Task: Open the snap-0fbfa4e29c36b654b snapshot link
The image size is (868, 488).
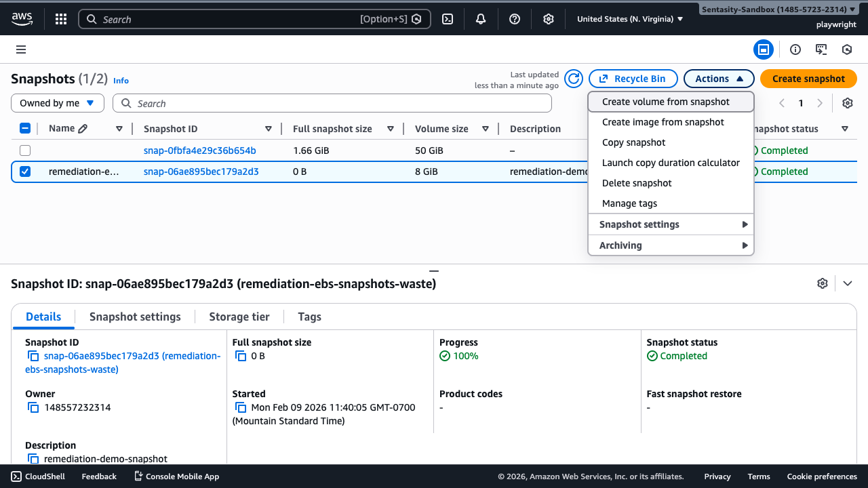Action: 199,150
